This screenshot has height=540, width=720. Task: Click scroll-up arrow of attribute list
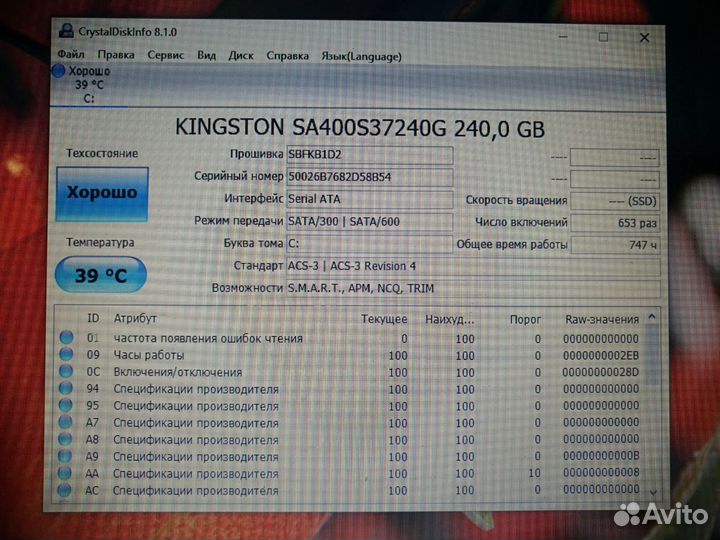click(x=652, y=317)
